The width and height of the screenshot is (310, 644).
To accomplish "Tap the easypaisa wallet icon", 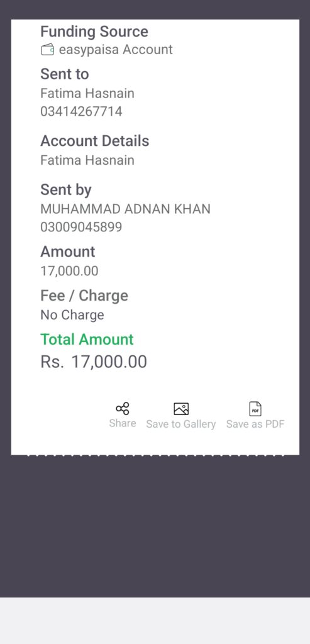I will [x=48, y=50].
